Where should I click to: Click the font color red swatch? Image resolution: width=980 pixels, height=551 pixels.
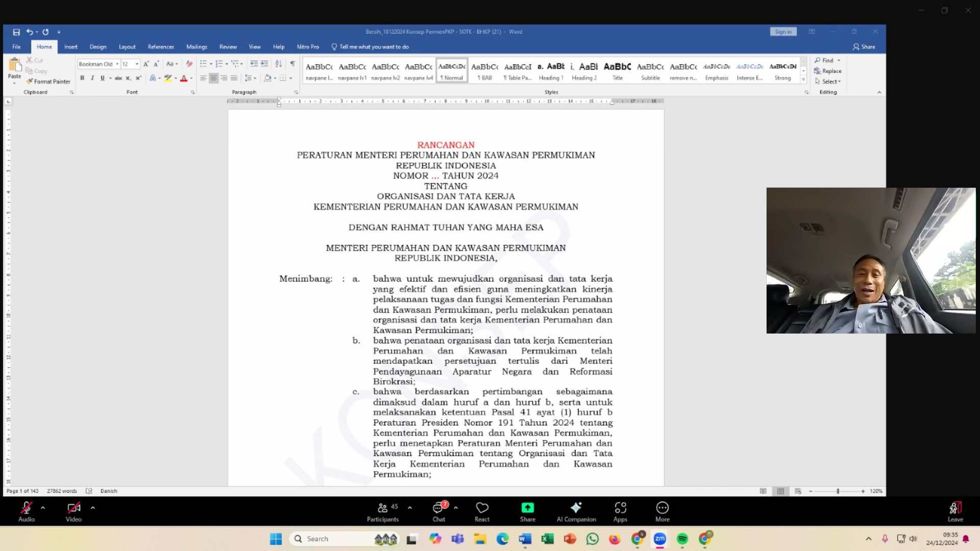184,78
